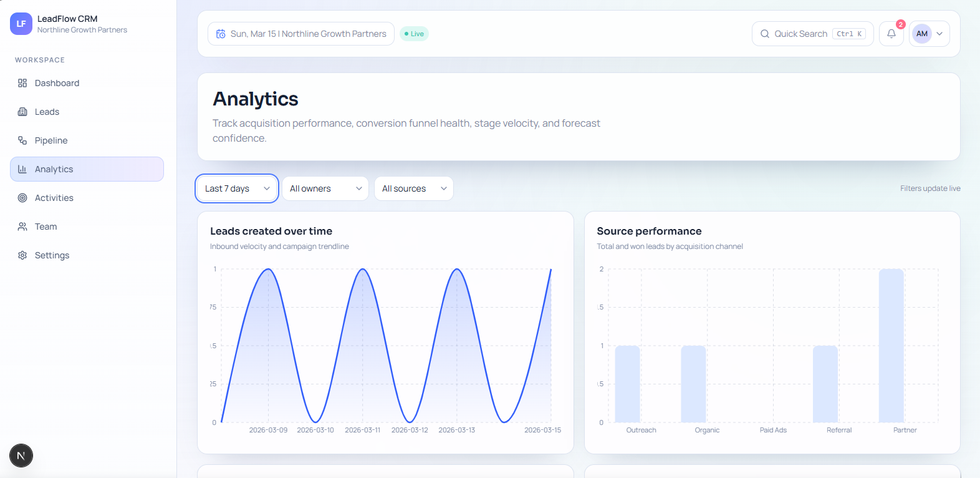This screenshot has width=980, height=478.
Task: Open notifications bell
Action: [x=891, y=34]
